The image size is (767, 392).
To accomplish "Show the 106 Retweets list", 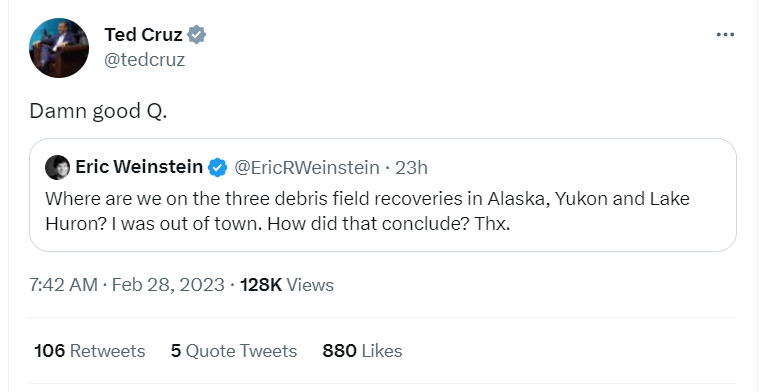I will (x=90, y=351).
